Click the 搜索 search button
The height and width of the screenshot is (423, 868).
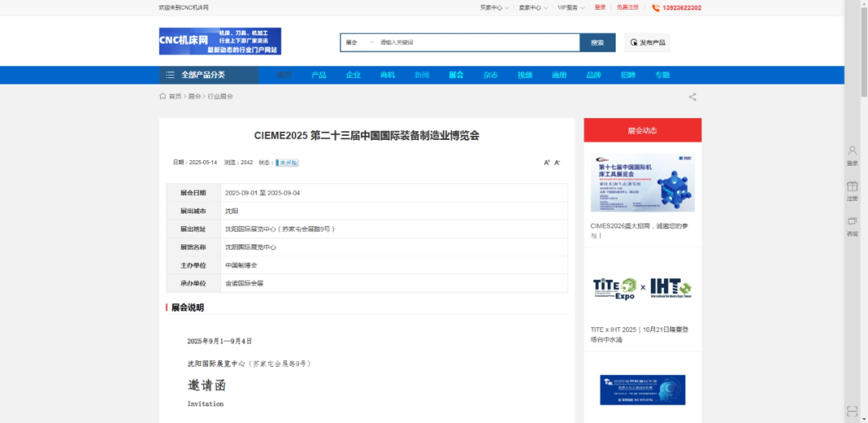(x=597, y=43)
